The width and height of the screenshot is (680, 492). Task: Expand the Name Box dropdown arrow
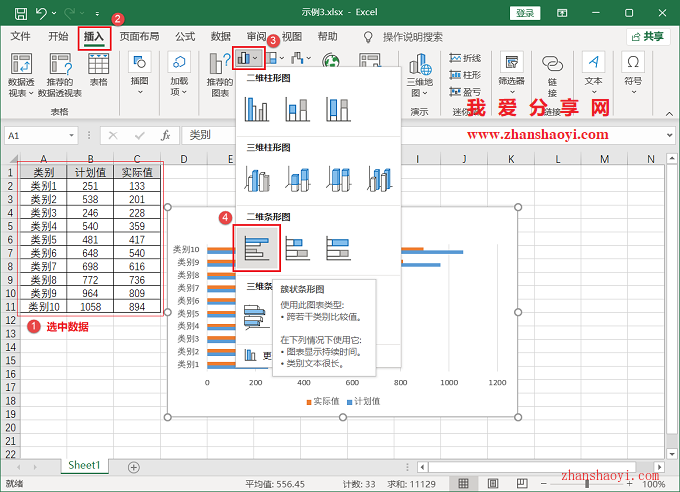point(72,136)
